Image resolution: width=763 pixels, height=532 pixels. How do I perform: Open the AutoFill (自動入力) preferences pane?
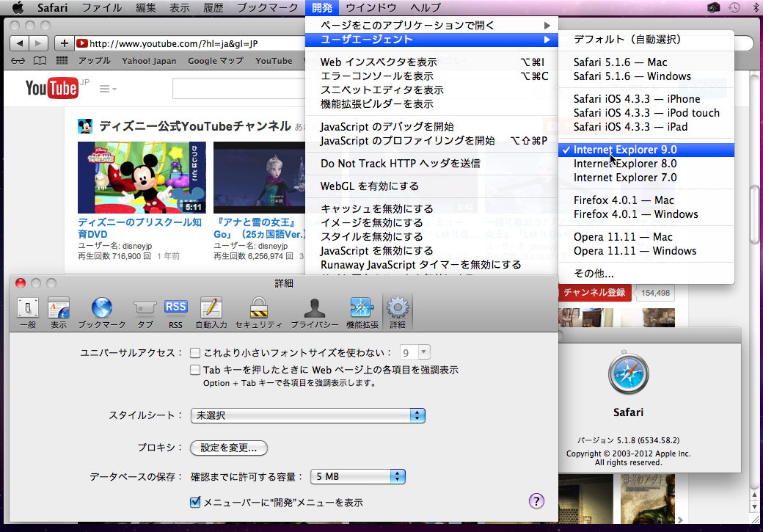[211, 313]
